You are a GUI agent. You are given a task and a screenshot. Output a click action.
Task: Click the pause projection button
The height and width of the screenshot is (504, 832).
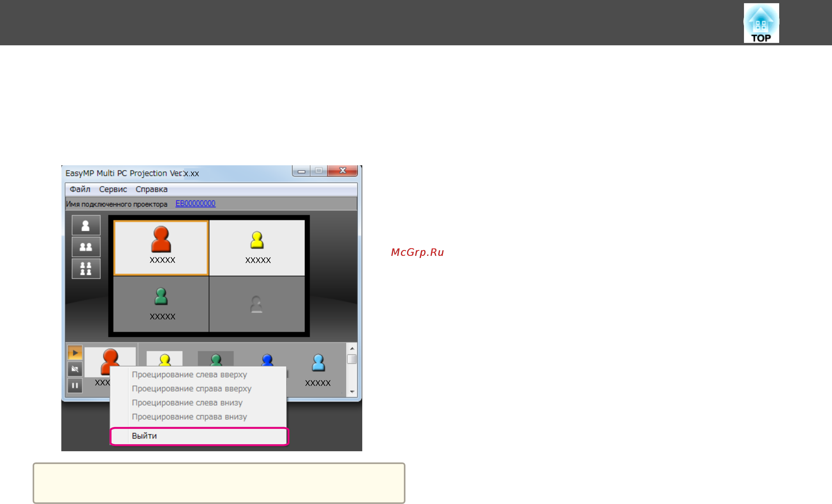click(x=75, y=385)
